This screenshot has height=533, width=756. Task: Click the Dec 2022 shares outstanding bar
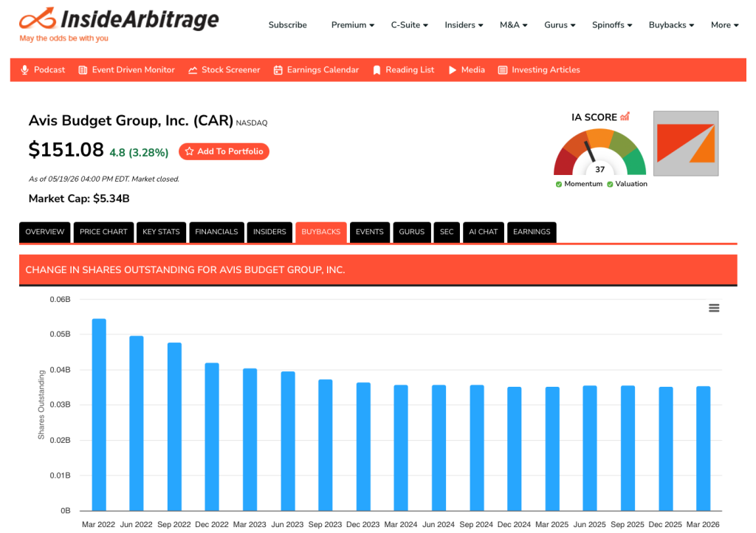coord(212,436)
